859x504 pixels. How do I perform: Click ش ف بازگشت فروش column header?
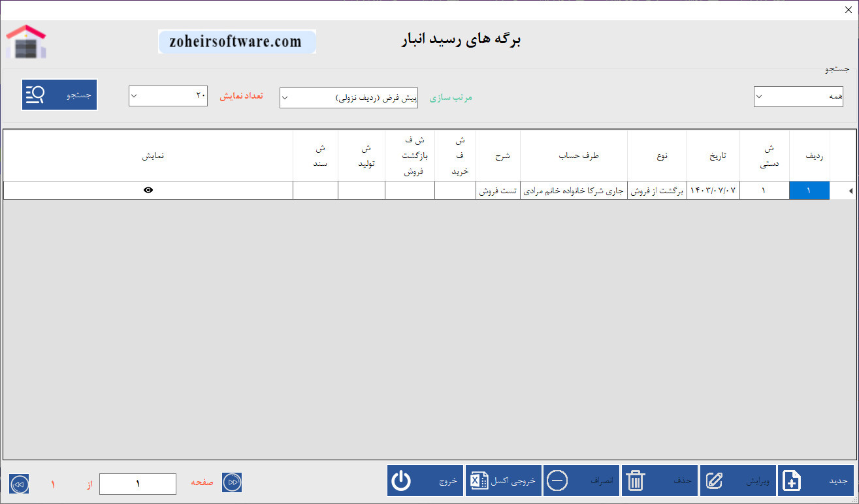point(410,155)
